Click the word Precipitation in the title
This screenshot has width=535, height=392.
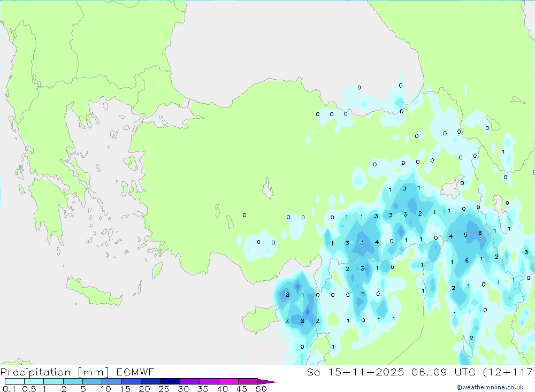pyautogui.click(x=35, y=372)
